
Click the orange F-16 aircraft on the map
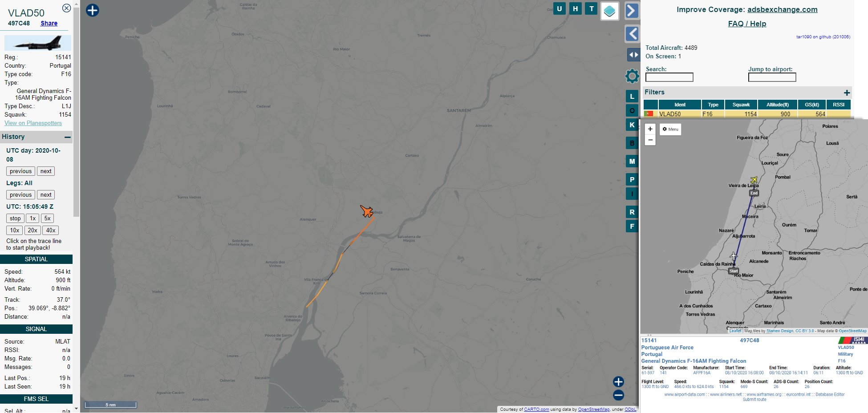tap(367, 211)
